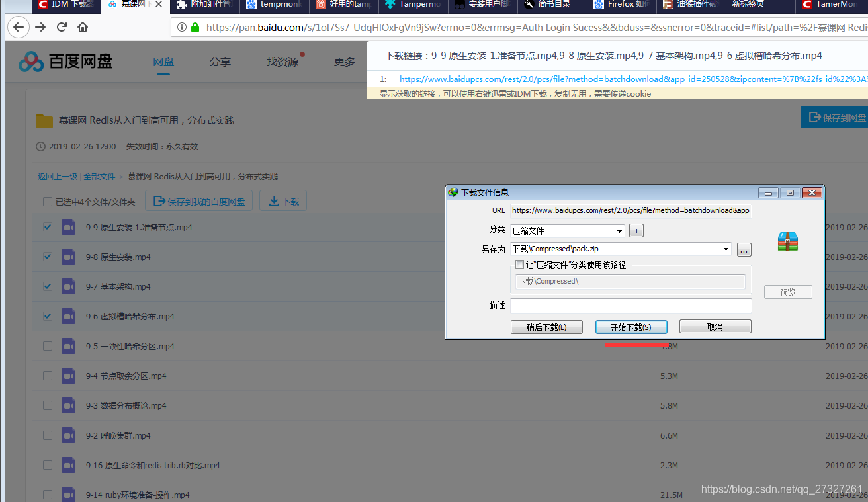Switch to the 附加组件管 browser tab
868x502 pixels.
coord(204,5)
